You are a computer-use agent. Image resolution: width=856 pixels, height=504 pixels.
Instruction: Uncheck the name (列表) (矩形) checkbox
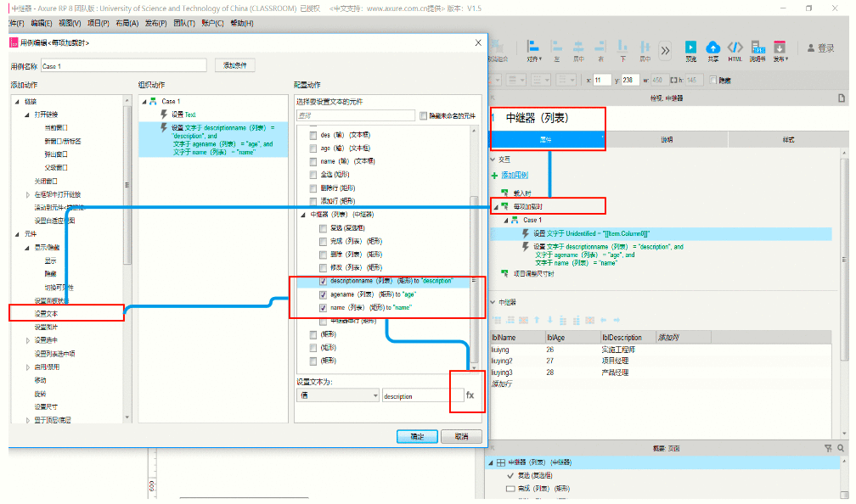(324, 308)
